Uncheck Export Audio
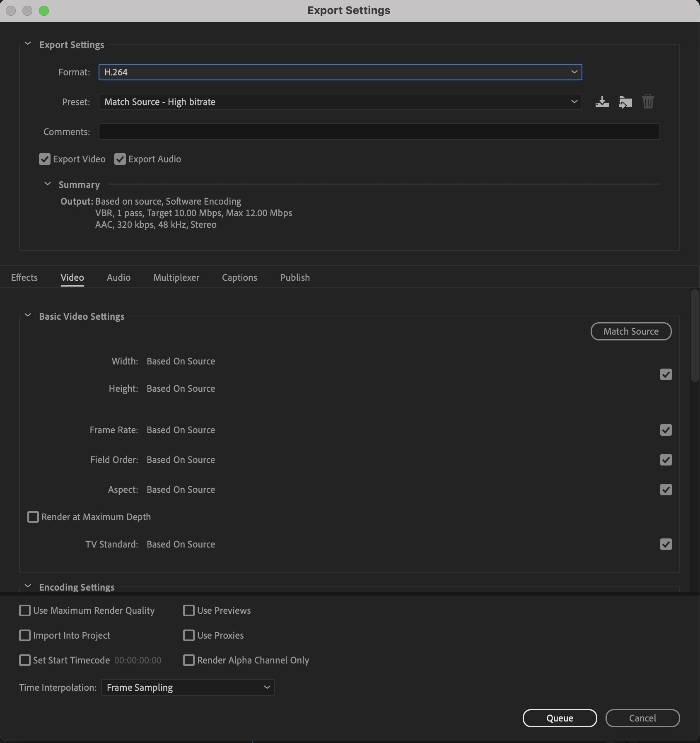 [x=120, y=159]
